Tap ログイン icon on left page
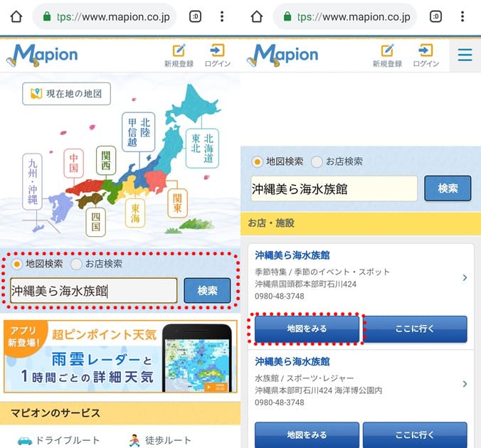481x448 pixels. [218, 55]
